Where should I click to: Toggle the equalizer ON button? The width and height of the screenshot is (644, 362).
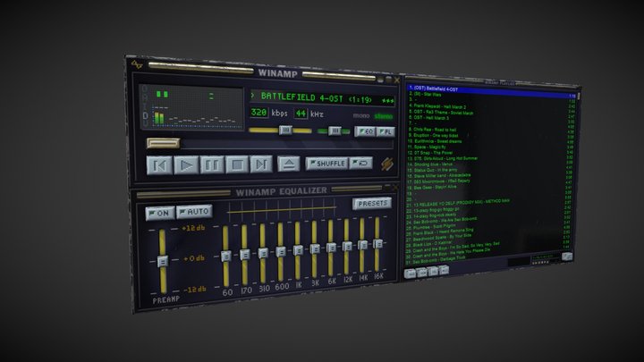[x=160, y=213]
